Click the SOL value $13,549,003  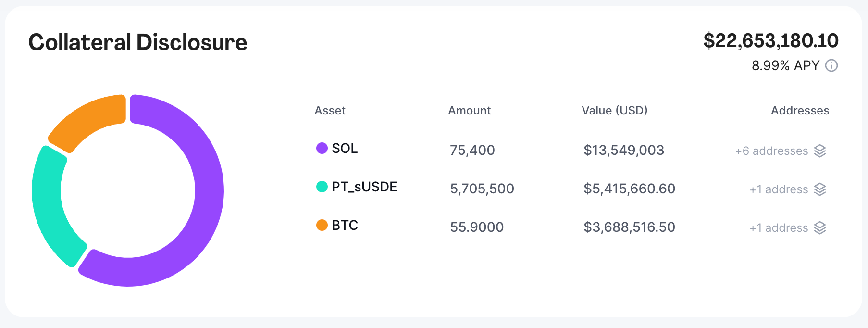623,150
